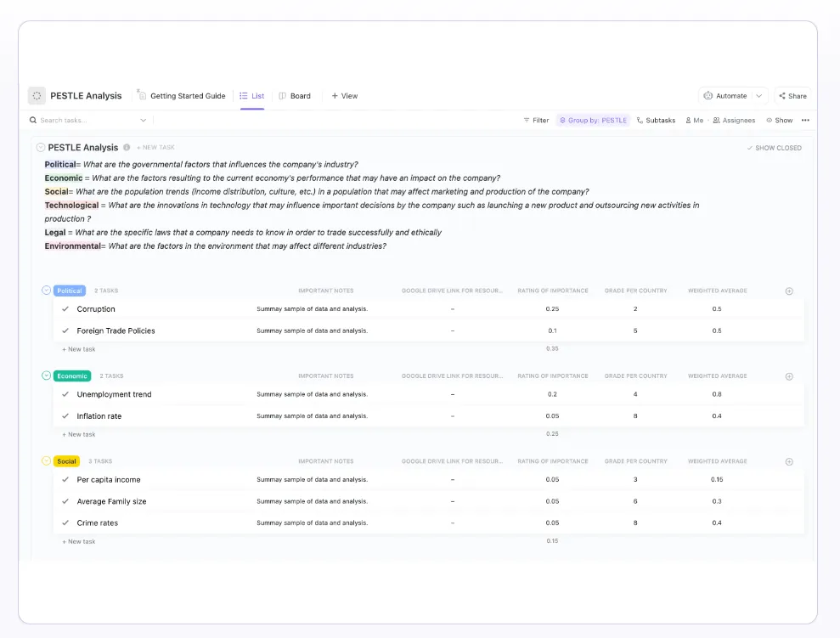Image resolution: width=840 pixels, height=638 pixels.
Task: Click Social group's WEIGHTED AVERAGE header
Action: coord(718,461)
